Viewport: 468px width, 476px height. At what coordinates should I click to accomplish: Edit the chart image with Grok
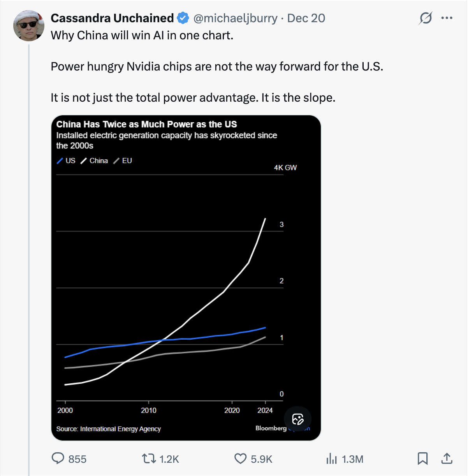(298, 419)
